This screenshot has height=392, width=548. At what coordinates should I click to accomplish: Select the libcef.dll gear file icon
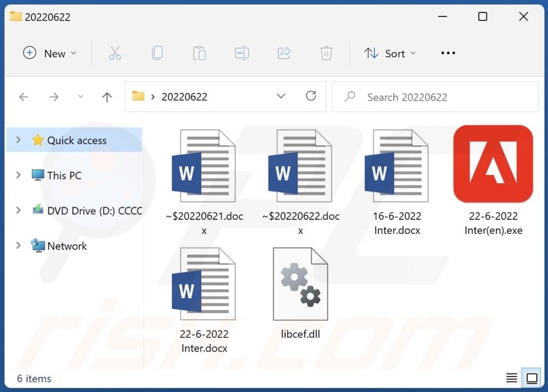(300, 284)
